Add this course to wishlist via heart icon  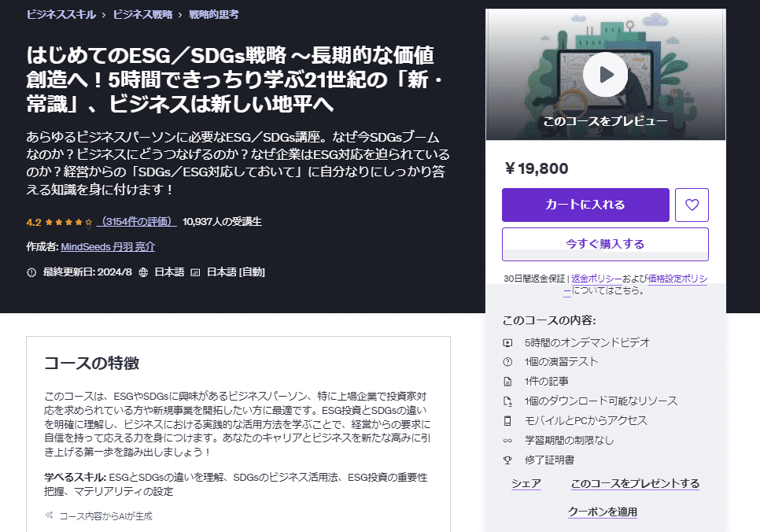point(692,205)
